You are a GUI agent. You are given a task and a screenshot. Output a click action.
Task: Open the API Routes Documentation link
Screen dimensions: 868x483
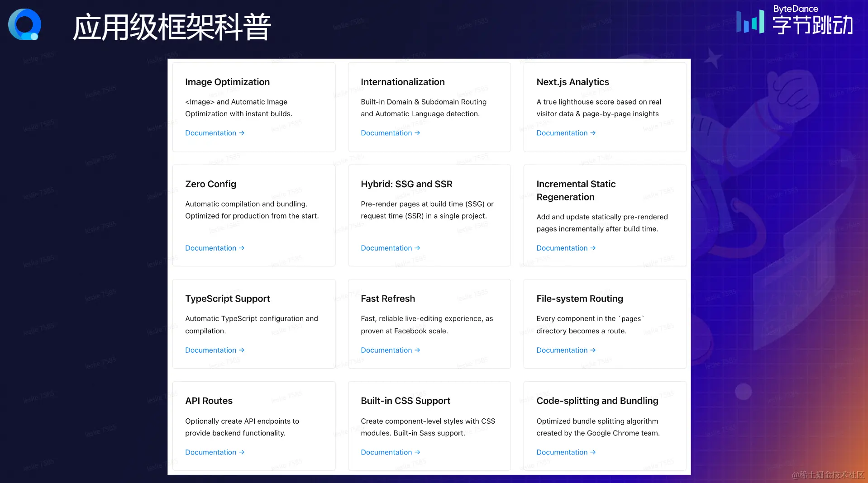click(x=215, y=452)
